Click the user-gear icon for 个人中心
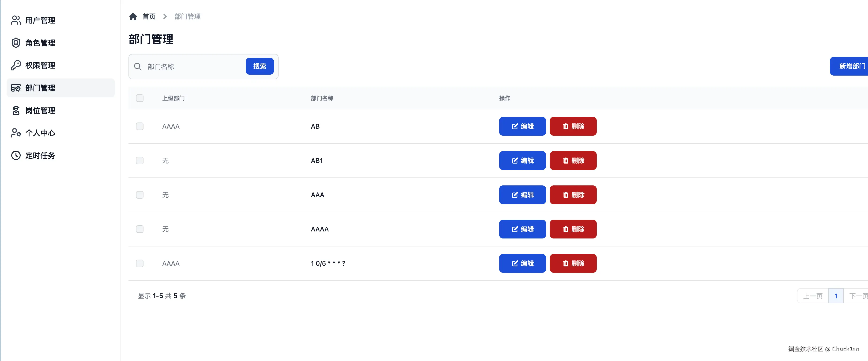Viewport: 868px width, 361px height. click(x=15, y=133)
